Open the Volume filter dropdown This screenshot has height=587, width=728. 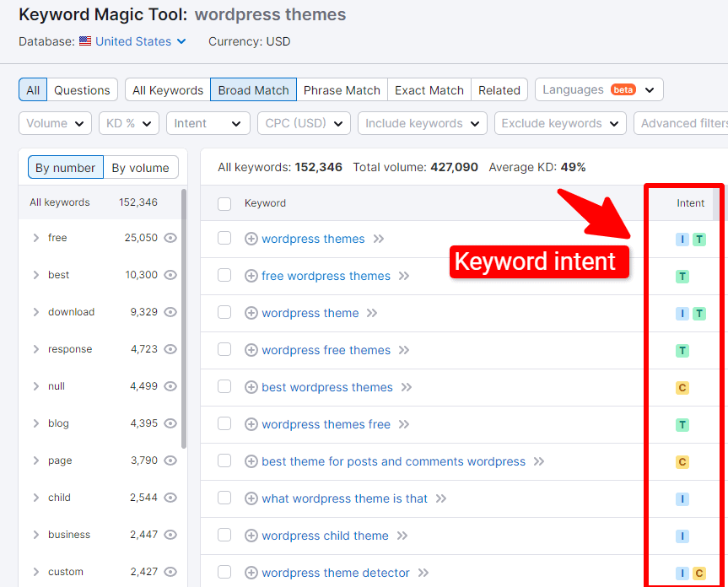tap(55, 122)
